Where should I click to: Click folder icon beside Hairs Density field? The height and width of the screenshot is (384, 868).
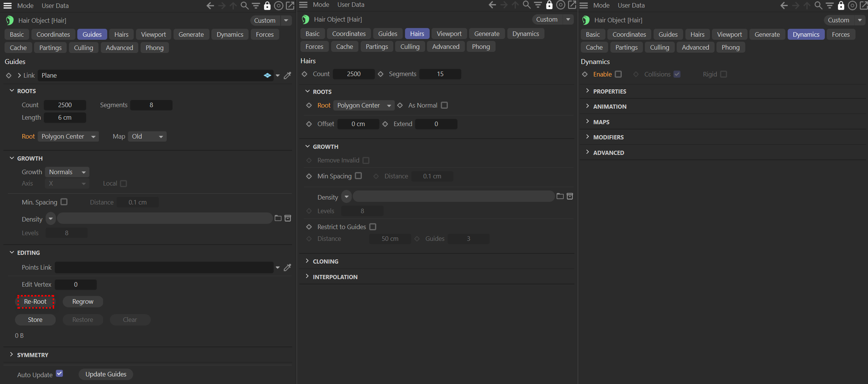560,196
